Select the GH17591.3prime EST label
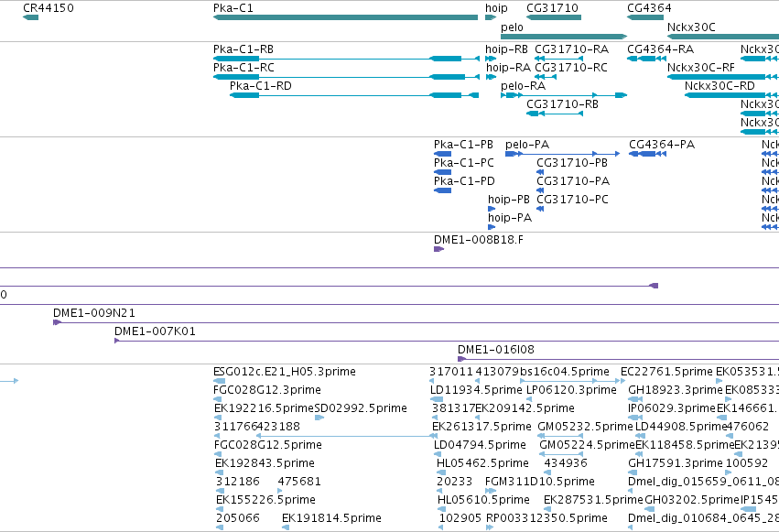The height and width of the screenshot is (532, 779). click(676, 463)
